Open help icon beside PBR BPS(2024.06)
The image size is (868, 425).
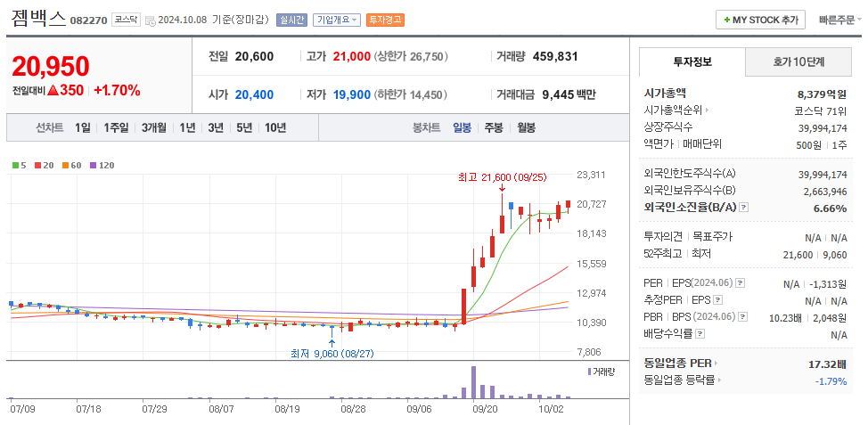[743, 317]
